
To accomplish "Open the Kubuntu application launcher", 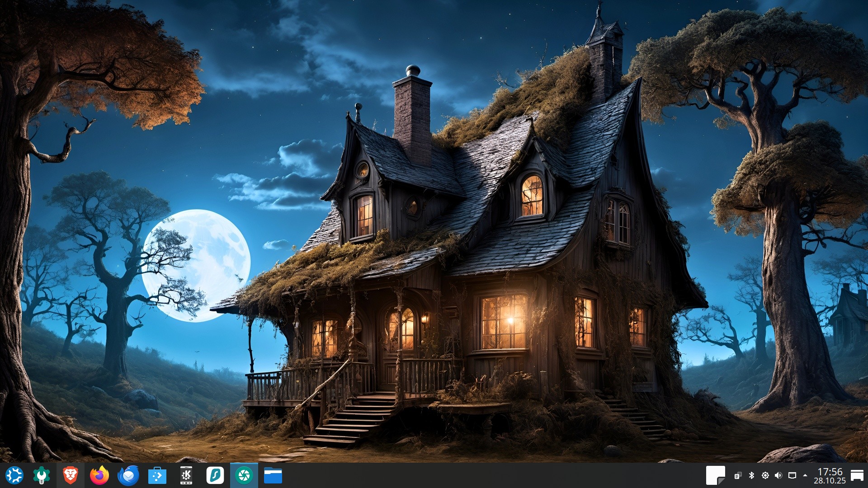I will [14, 475].
